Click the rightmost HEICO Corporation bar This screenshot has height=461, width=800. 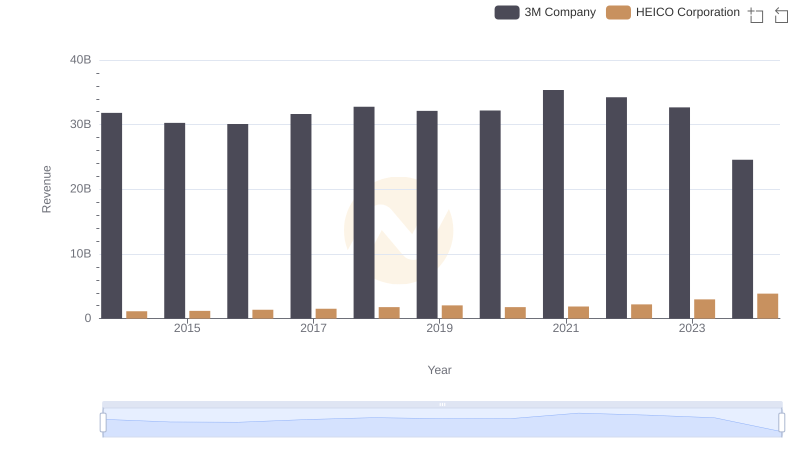click(x=767, y=306)
